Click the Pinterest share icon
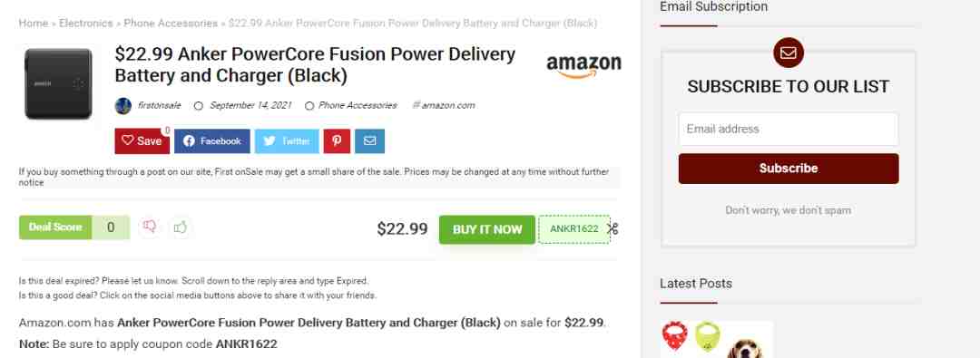The height and width of the screenshot is (358, 980). click(x=337, y=141)
